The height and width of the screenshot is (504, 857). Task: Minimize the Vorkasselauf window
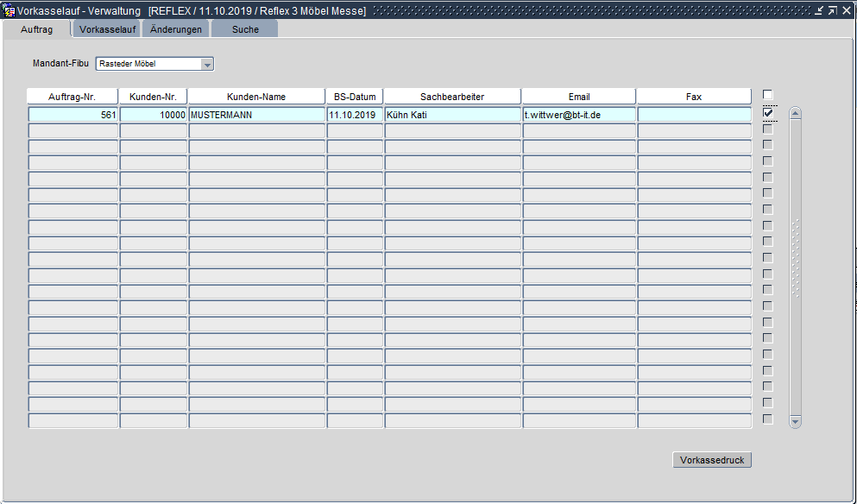point(819,10)
